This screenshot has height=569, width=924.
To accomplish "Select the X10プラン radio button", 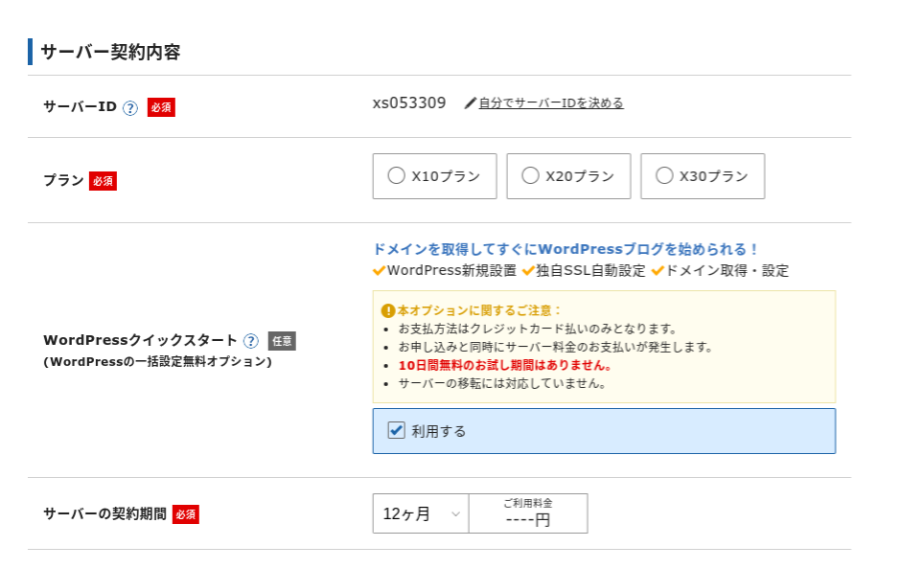I will pyautogui.click(x=396, y=175).
